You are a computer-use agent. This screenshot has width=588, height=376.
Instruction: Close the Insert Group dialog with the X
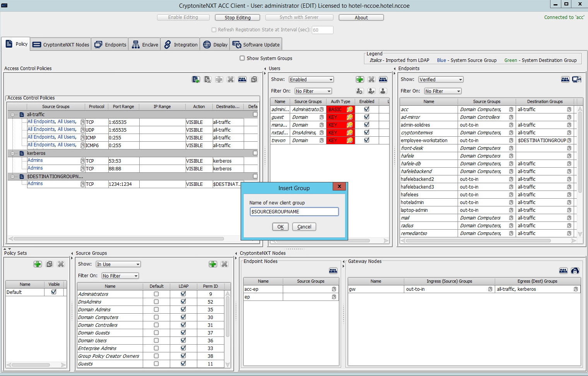(x=339, y=186)
